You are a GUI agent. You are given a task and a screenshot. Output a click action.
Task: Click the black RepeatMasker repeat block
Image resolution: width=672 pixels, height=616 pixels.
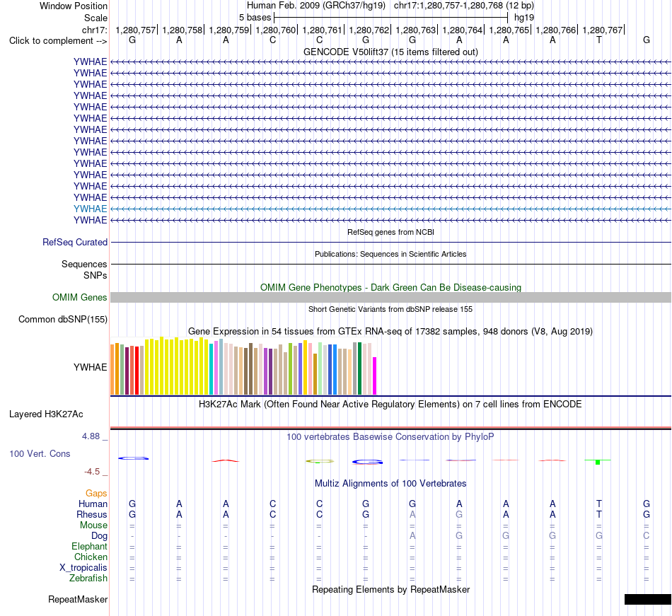(647, 599)
